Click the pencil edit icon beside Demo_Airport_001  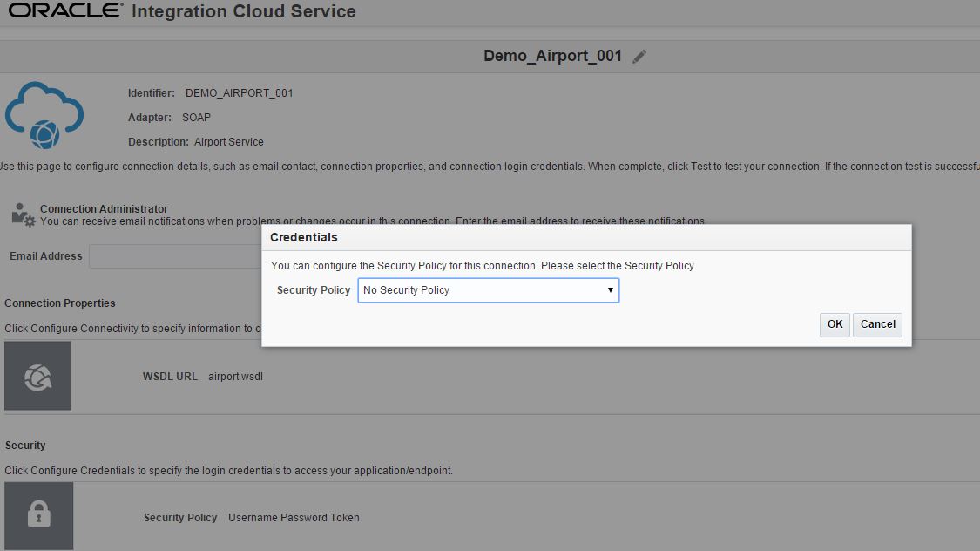point(639,57)
